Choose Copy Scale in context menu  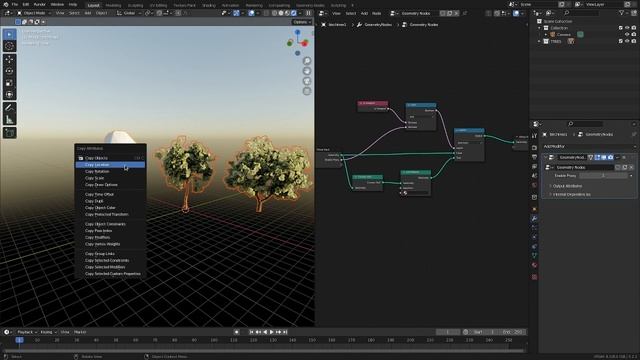[110, 178]
